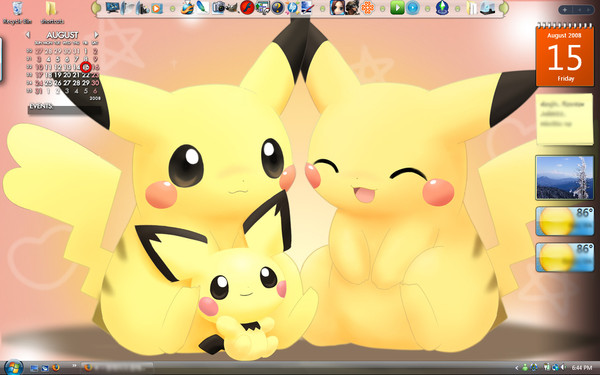This screenshot has width=600, height=375.
Task: Click the green play button dock icon
Action: click(x=397, y=8)
